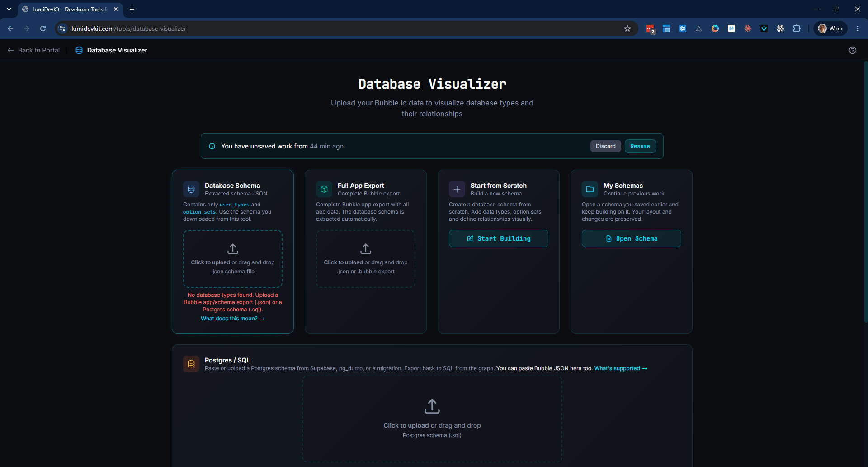
Task: Open the browser Extensions puzzle icon
Action: [x=797, y=29]
